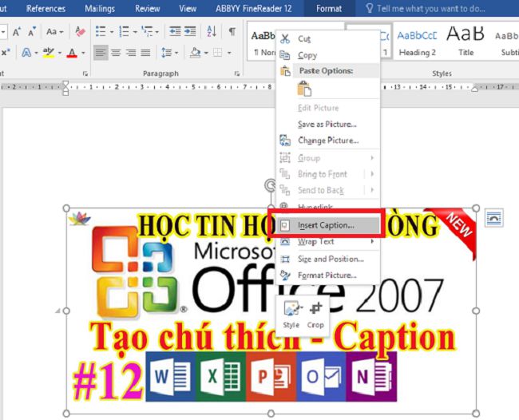Apply the Heading 2 style
Image resolution: width=519 pixels, height=420 pixels.
click(417, 42)
